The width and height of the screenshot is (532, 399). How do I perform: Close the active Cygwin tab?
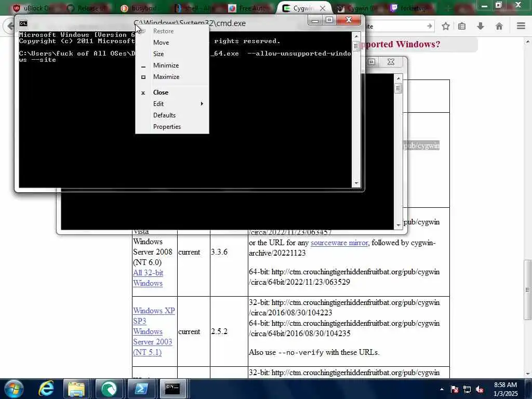click(323, 8)
